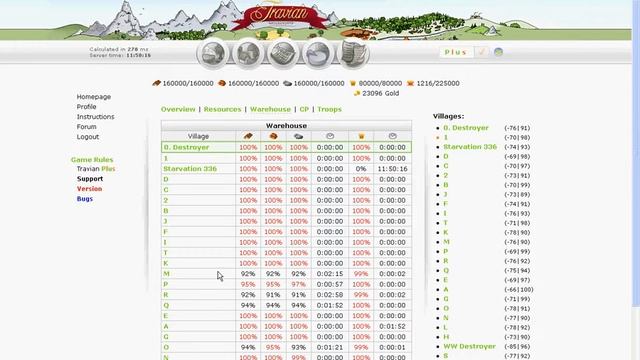The width and height of the screenshot is (640, 360).
Task: Click the checkmark icon next to Plus
Action: (482, 52)
